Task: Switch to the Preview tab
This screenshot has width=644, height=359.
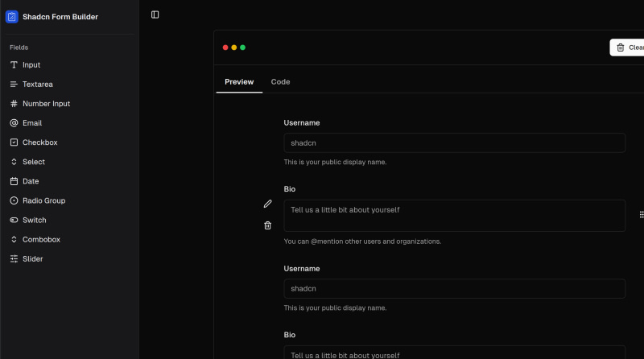Action: [x=239, y=82]
